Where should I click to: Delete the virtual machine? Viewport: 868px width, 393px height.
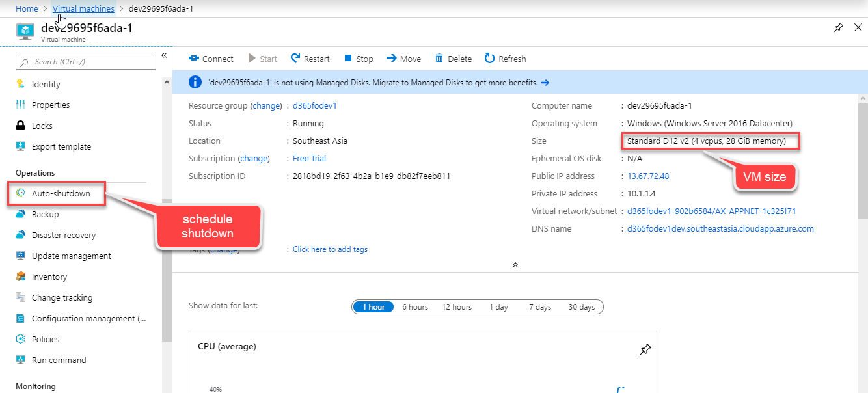point(454,59)
